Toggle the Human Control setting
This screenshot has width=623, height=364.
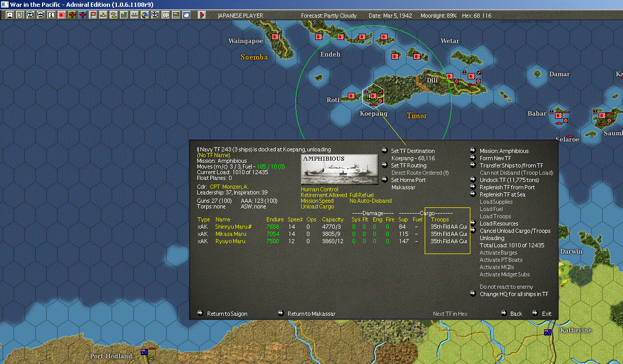tap(319, 190)
